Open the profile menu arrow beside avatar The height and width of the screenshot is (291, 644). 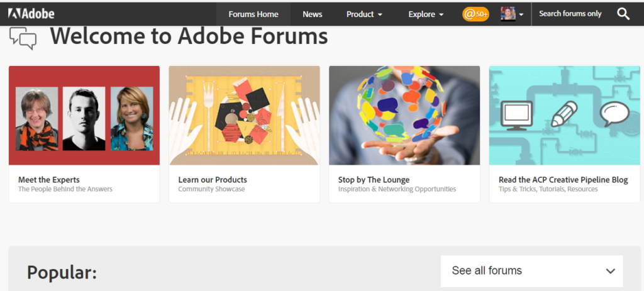[521, 14]
